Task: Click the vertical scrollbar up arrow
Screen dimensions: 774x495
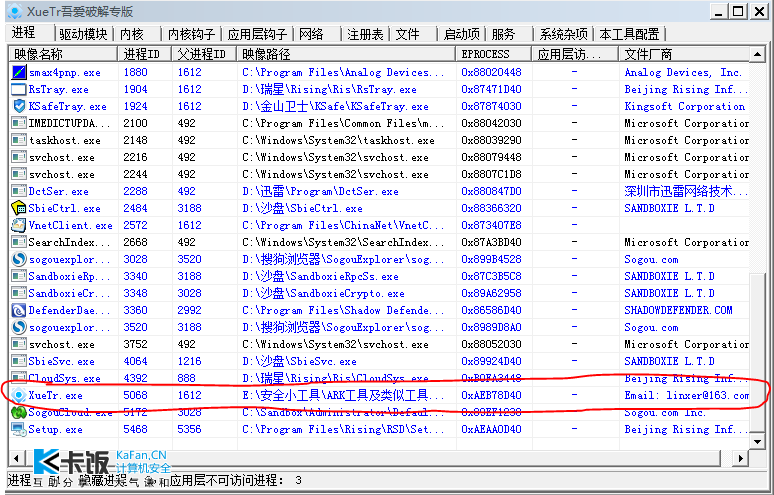Action: click(757, 54)
